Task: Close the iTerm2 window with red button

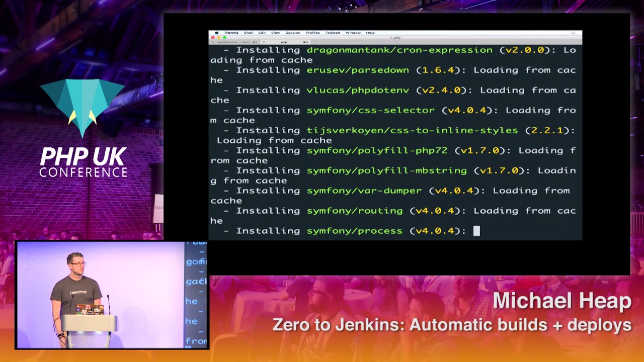Action: pyautogui.click(x=213, y=37)
